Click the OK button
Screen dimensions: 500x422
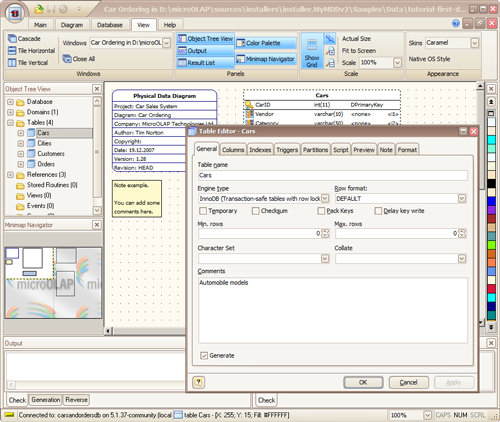point(363,382)
